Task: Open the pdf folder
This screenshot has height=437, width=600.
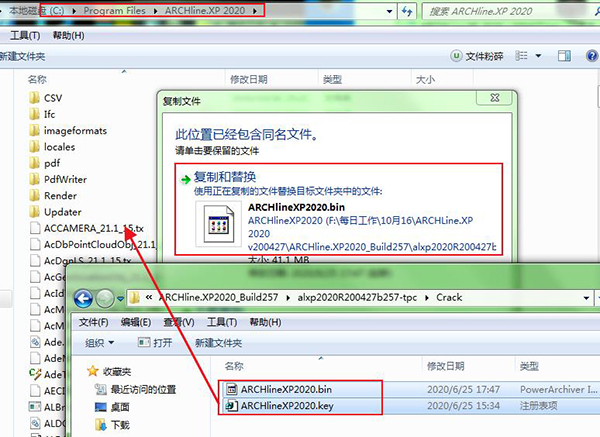Action: (x=44, y=163)
